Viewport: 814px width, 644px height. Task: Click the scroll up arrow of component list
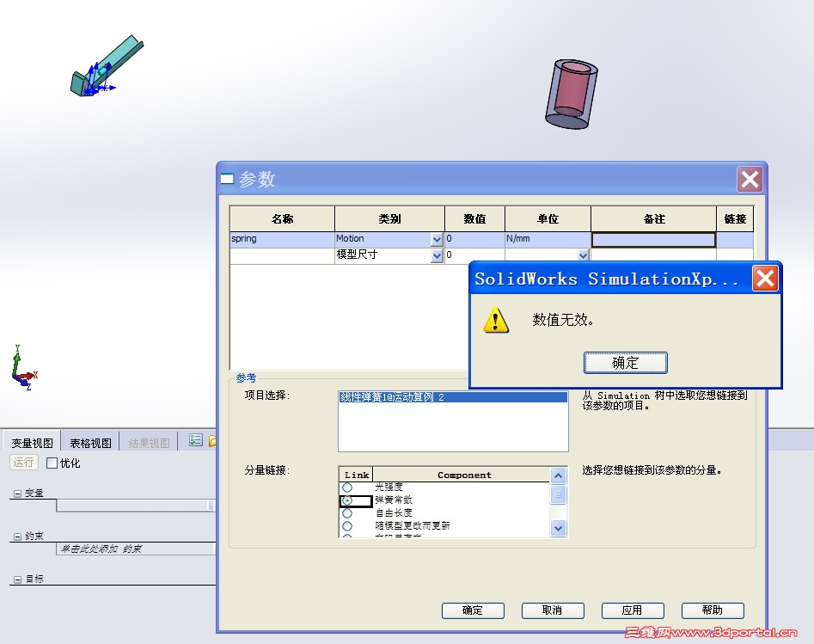coord(558,475)
